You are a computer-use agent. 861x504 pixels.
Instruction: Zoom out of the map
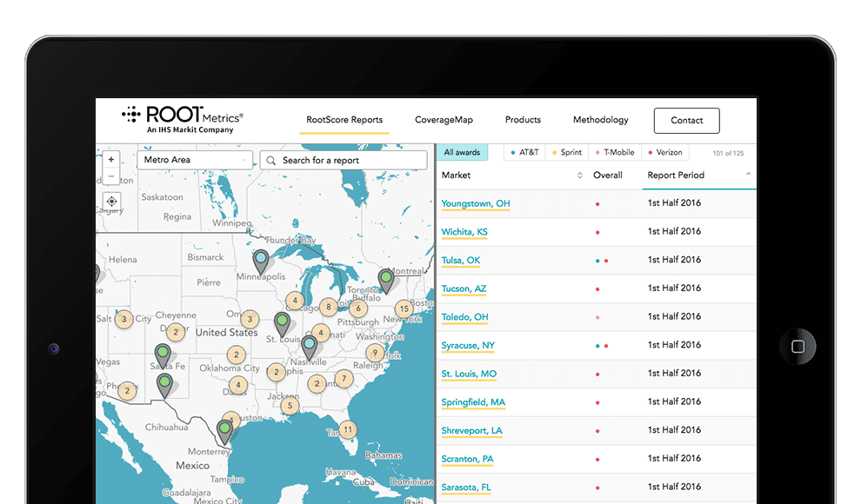tap(111, 176)
